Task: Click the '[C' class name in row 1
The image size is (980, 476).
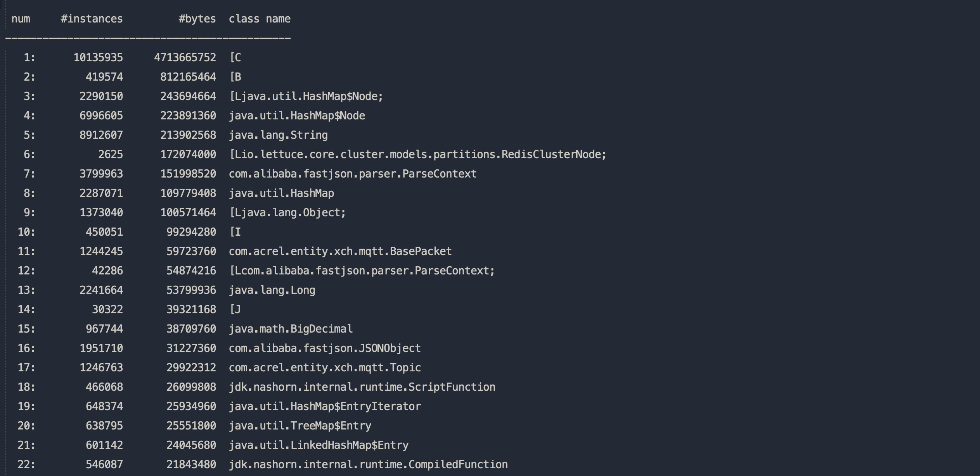Action: [235, 58]
